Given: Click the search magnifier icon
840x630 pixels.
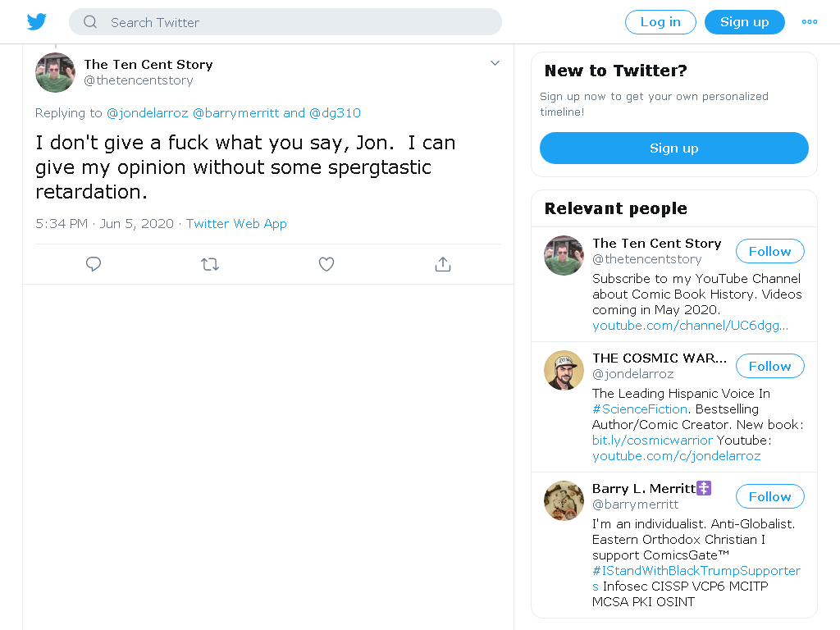Looking at the screenshot, I should point(90,22).
